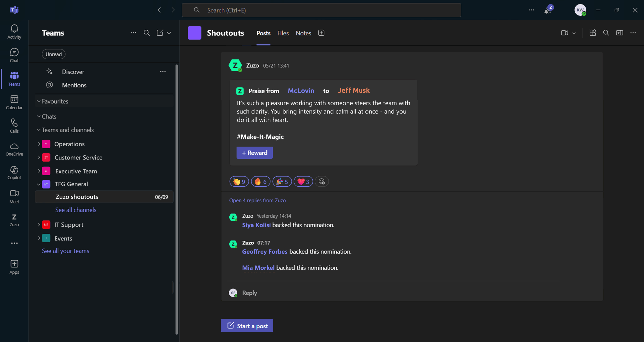Open 4 replies from Zuzo

pyautogui.click(x=257, y=200)
